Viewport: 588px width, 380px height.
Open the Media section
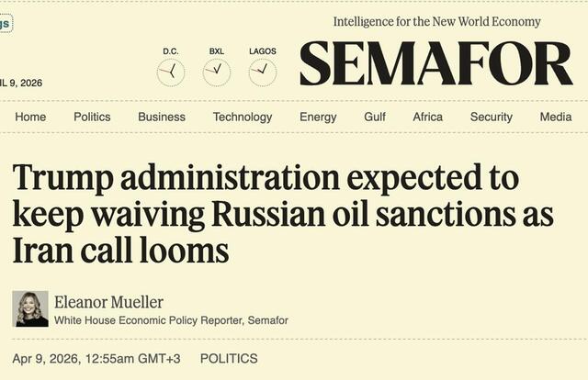coord(556,117)
